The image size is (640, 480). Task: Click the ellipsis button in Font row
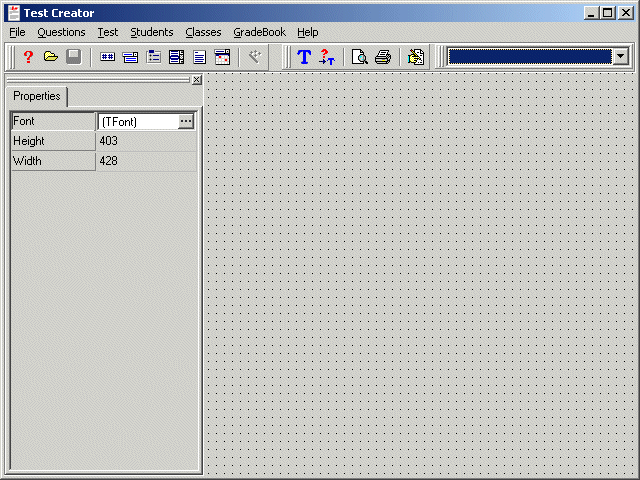[186, 121]
